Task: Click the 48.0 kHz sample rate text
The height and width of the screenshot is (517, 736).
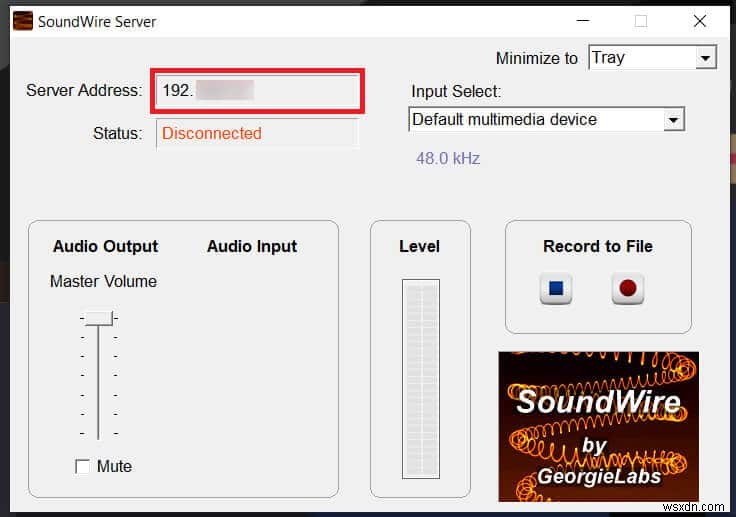Action: tap(448, 158)
